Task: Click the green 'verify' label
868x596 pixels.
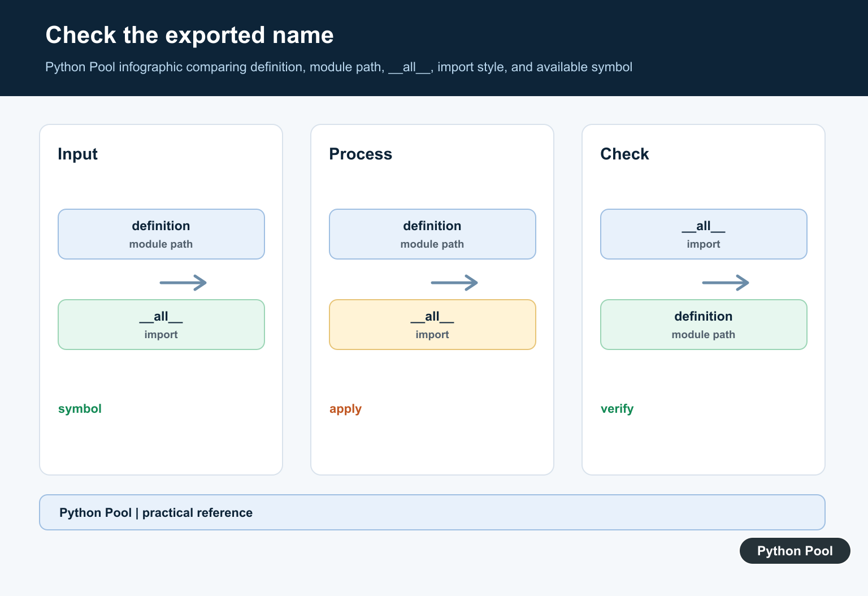Action: click(x=617, y=409)
